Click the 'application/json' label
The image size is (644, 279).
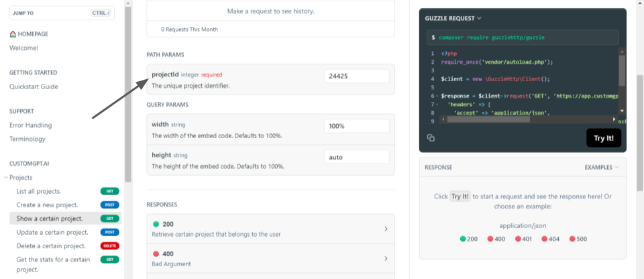(x=523, y=225)
